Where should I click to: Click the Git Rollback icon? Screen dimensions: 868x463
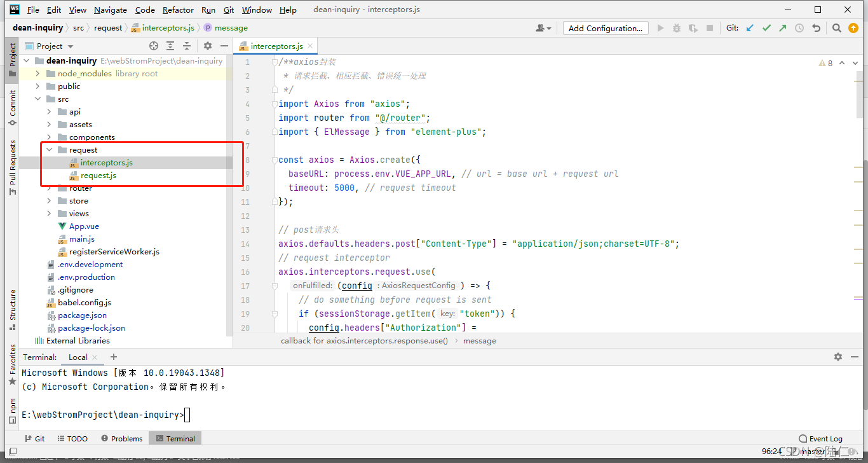[x=817, y=28]
